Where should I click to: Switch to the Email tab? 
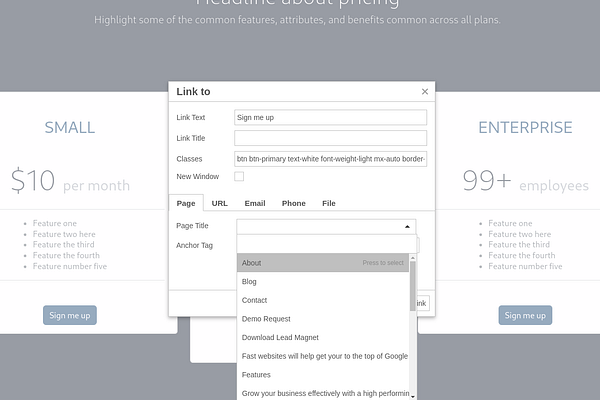click(x=255, y=203)
